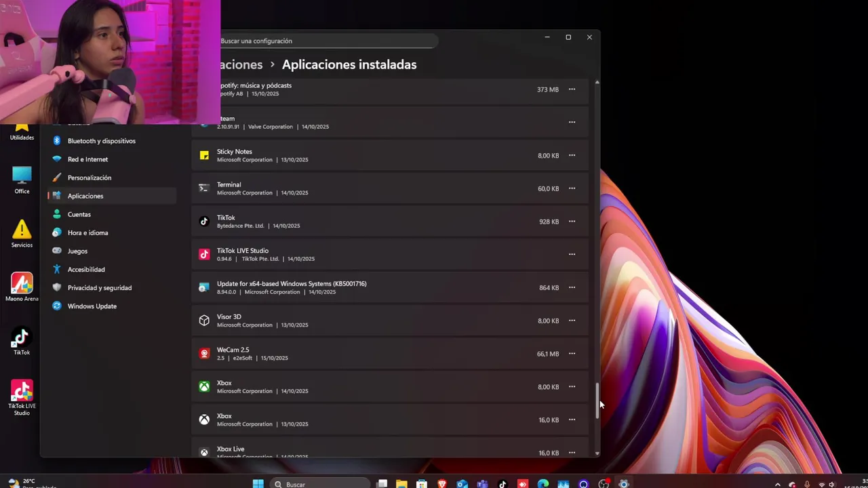Screen dimensions: 868x488
Task: Click the Windows update KB5001716 icon
Action: click(204, 287)
